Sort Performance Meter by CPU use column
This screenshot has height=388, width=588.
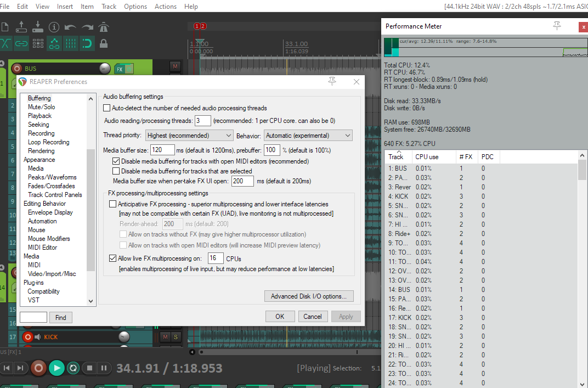[434, 157]
